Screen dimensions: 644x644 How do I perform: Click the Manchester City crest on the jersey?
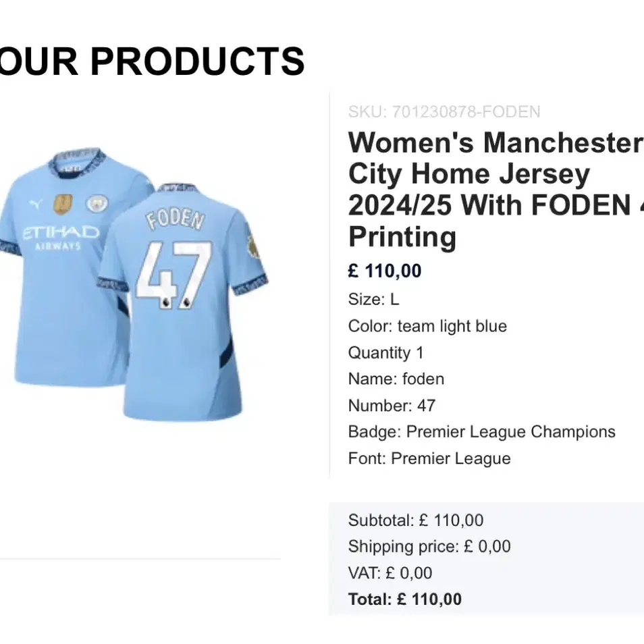pyautogui.click(x=97, y=203)
